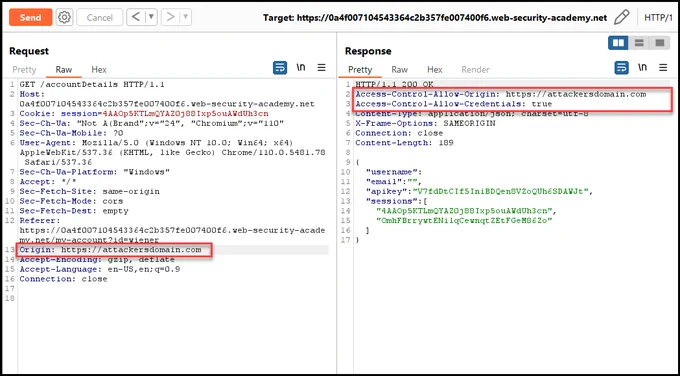Click the HTTP/1 protocol label

pos(658,18)
